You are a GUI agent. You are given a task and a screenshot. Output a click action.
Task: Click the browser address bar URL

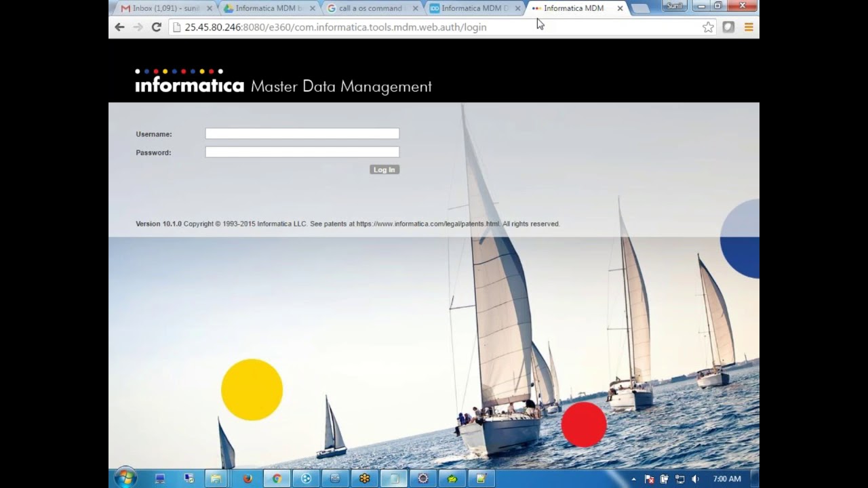336,27
